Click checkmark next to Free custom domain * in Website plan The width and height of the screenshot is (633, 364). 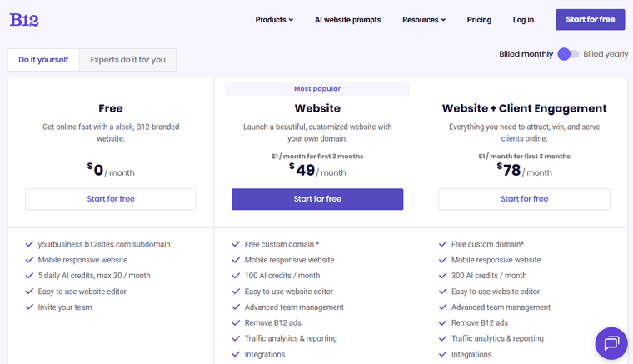click(x=236, y=244)
